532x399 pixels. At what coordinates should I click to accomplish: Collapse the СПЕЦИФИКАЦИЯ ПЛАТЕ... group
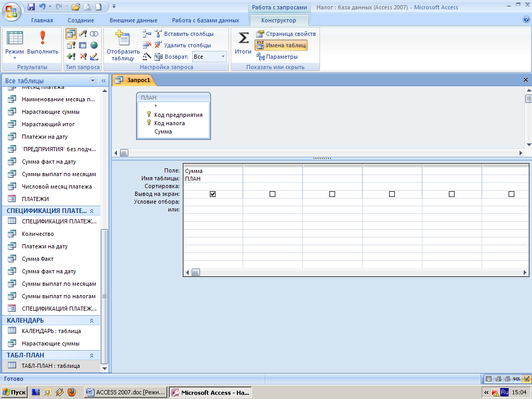[x=91, y=211]
